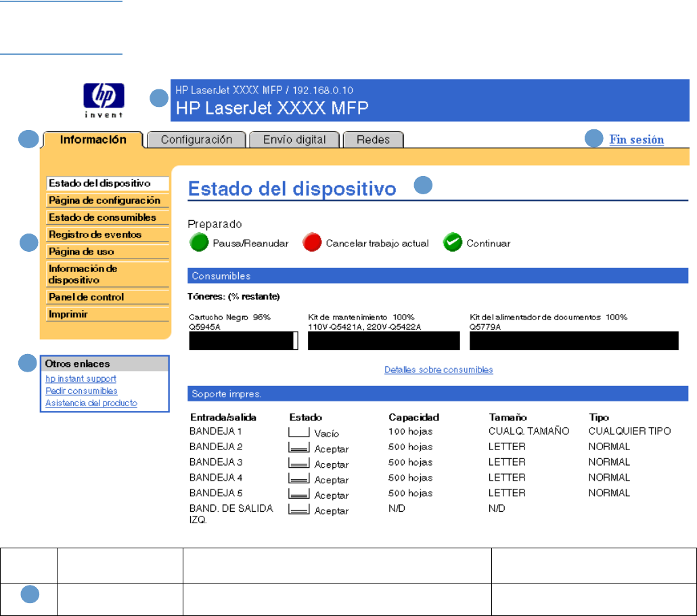Open the Imprimir menu item
Viewport: 697px width, 616px height.
[x=108, y=315]
